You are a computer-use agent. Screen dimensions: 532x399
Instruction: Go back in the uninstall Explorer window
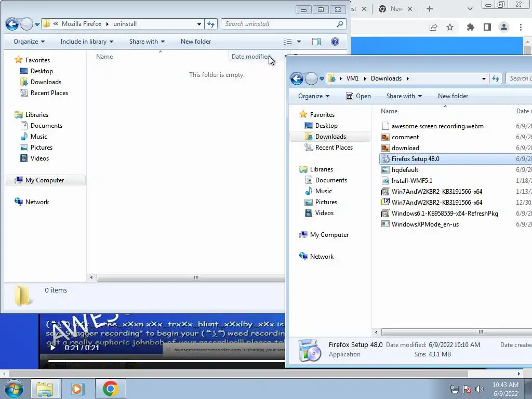point(12,24)
